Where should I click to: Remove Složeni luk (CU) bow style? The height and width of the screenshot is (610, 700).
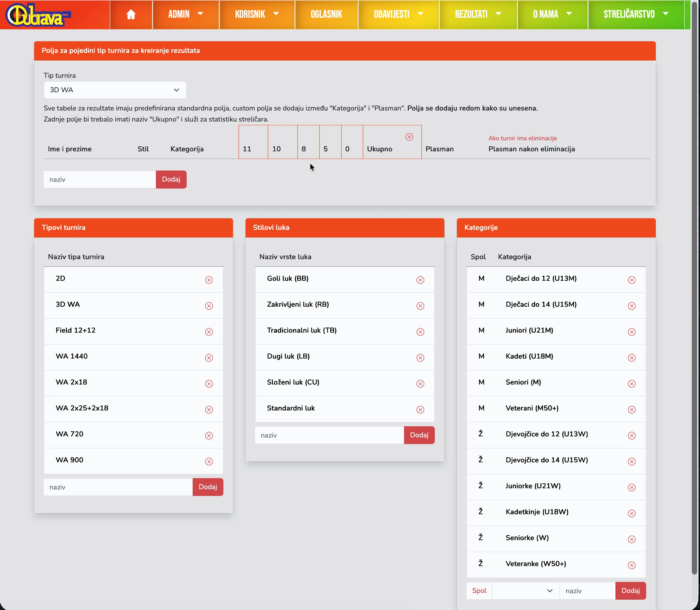coord(420,384)
